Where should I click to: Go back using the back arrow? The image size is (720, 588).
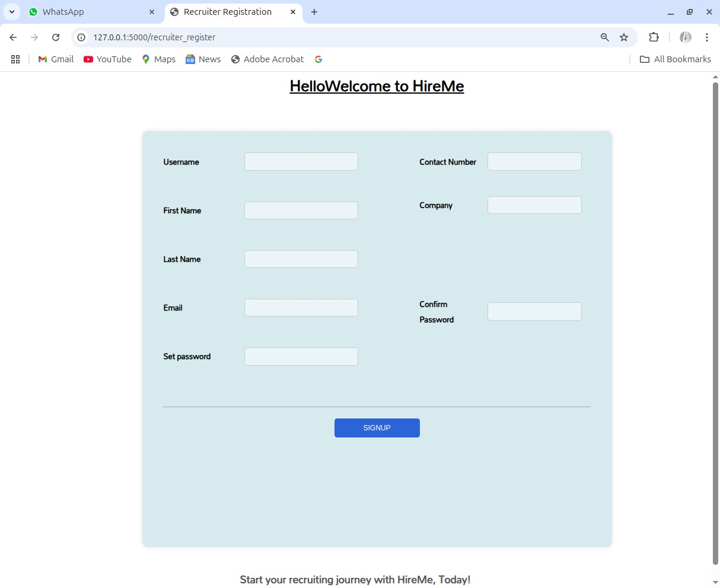[13, 37]
